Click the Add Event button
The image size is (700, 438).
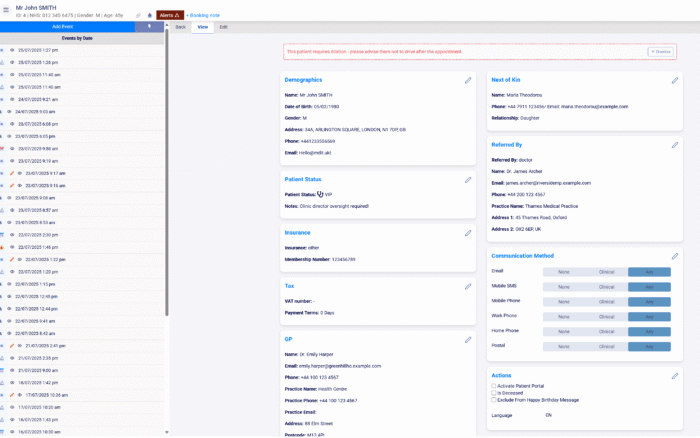(67, 27)
